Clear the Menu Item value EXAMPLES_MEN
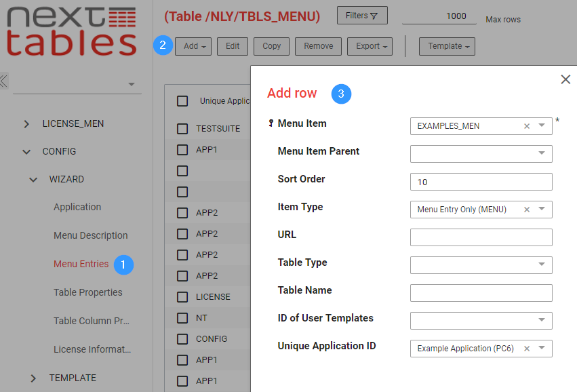This screenshot has width=577, height=392. click(x=527, y=126)
